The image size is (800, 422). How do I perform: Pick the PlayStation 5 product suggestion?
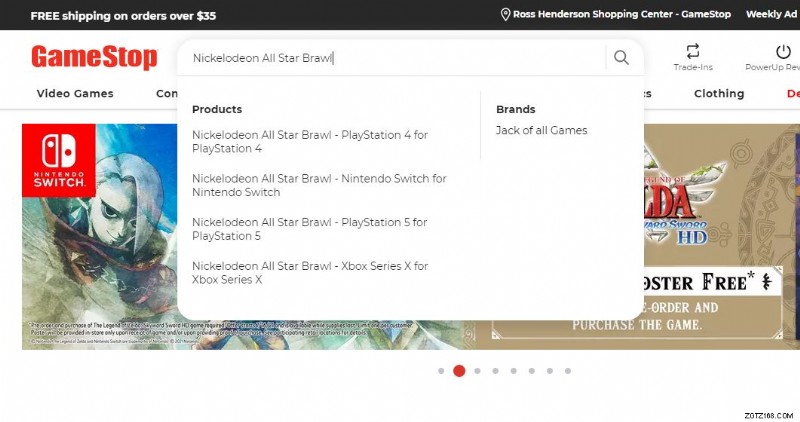tap(310, 229)
